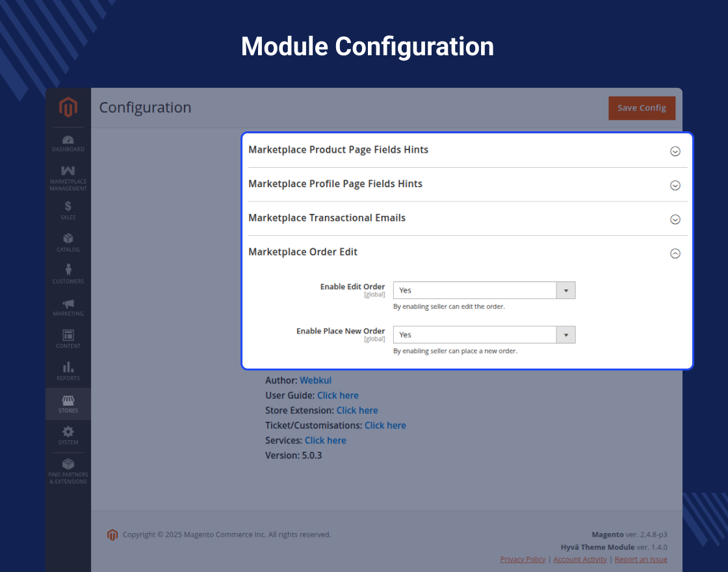Open the Sales dollar icon menu
The image size is (728, 572).
pos(68,210)
